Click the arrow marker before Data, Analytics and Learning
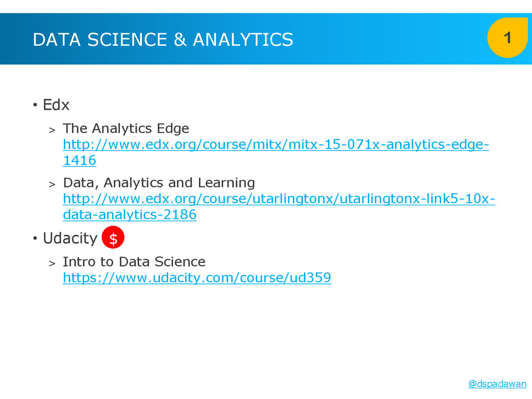The height and width of the screenshot is (399, 532). 52,184
